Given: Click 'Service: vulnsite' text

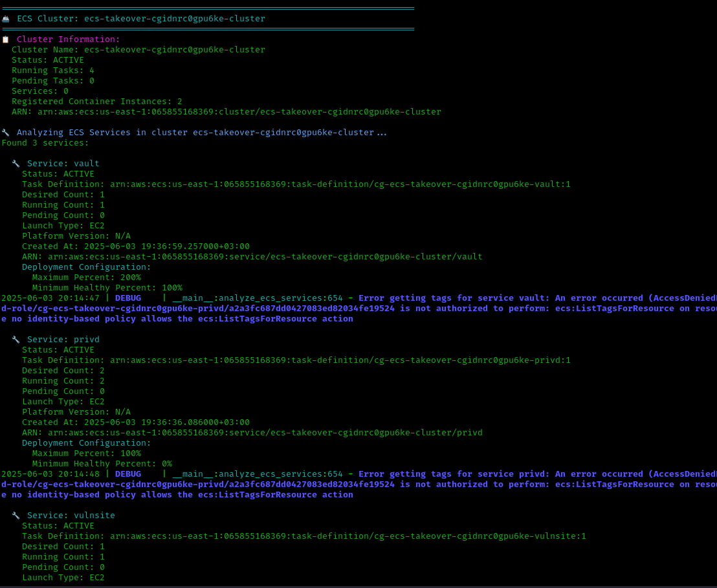Looking at the screenshot, I should pyautogui.click(x=71, y=516).
